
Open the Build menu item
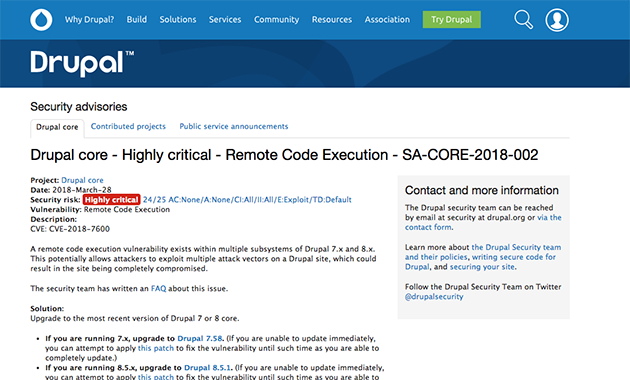coord(137,19)
